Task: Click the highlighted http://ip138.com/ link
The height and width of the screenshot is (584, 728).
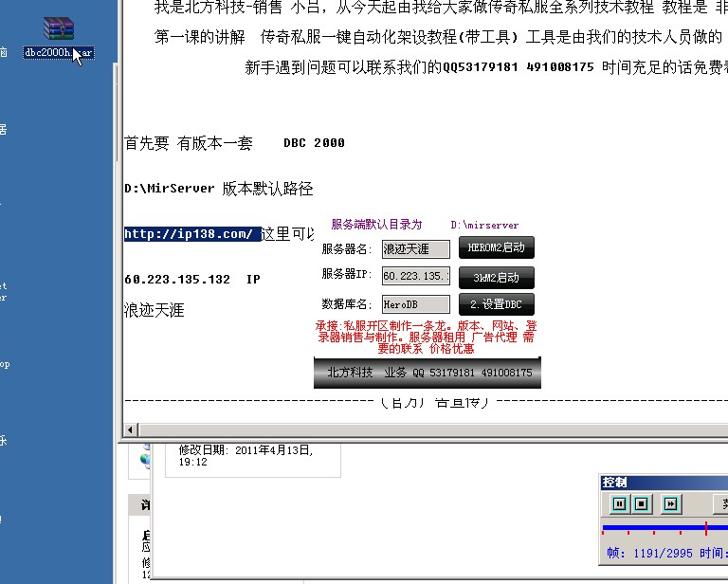Action: (192, 234)
